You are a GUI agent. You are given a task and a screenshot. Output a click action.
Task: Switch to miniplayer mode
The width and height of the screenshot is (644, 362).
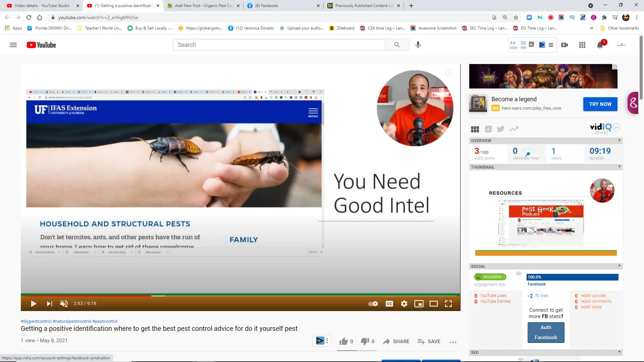[419, 304]
